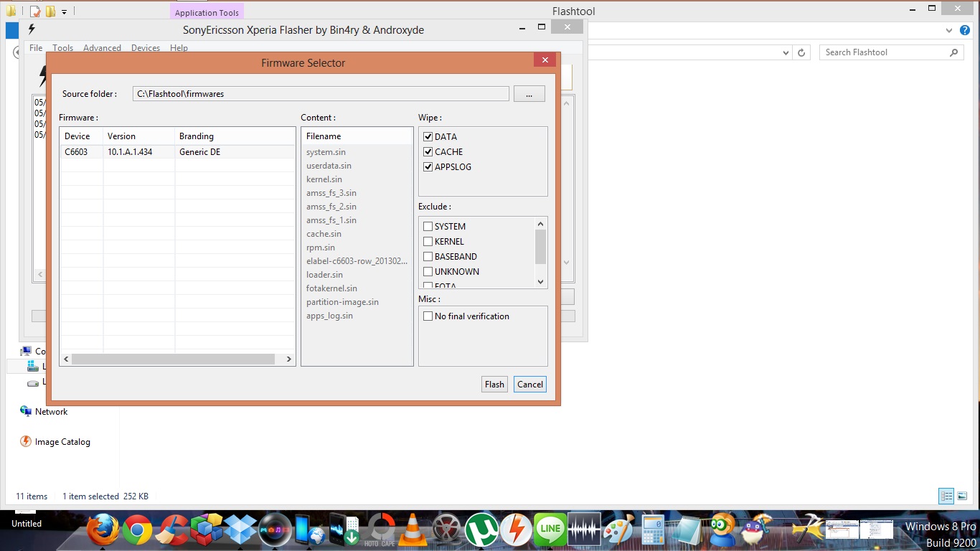Open the notepad app in dock

(x=687, y=531)
